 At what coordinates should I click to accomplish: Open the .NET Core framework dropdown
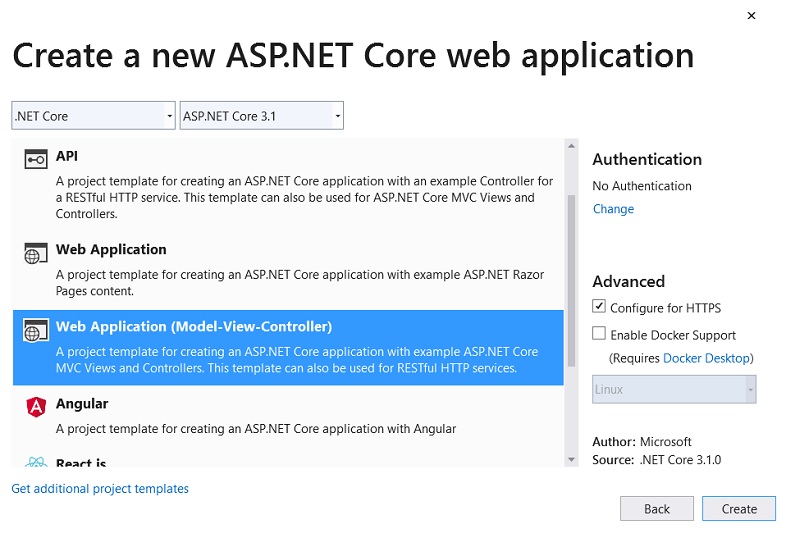point(93,116)
